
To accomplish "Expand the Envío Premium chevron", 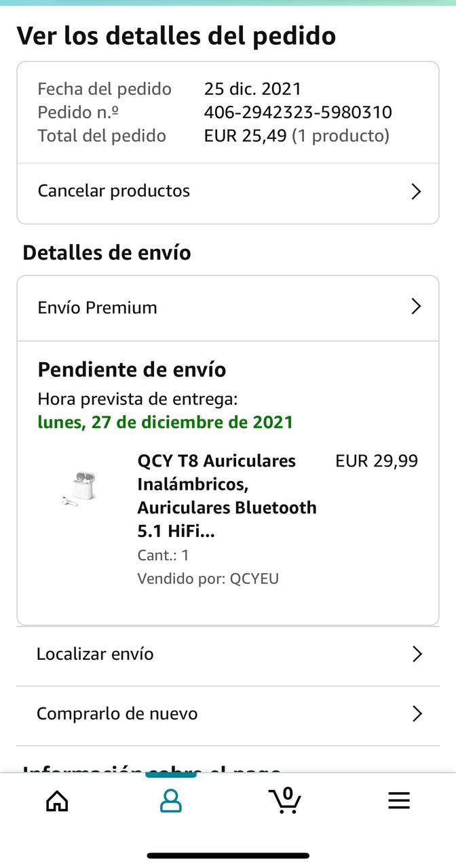I will [417, 307].
